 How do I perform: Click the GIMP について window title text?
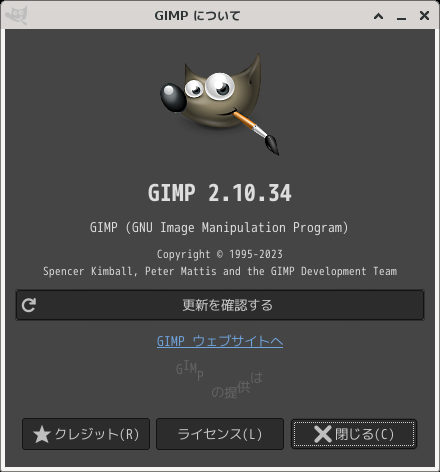click(197, 16)
